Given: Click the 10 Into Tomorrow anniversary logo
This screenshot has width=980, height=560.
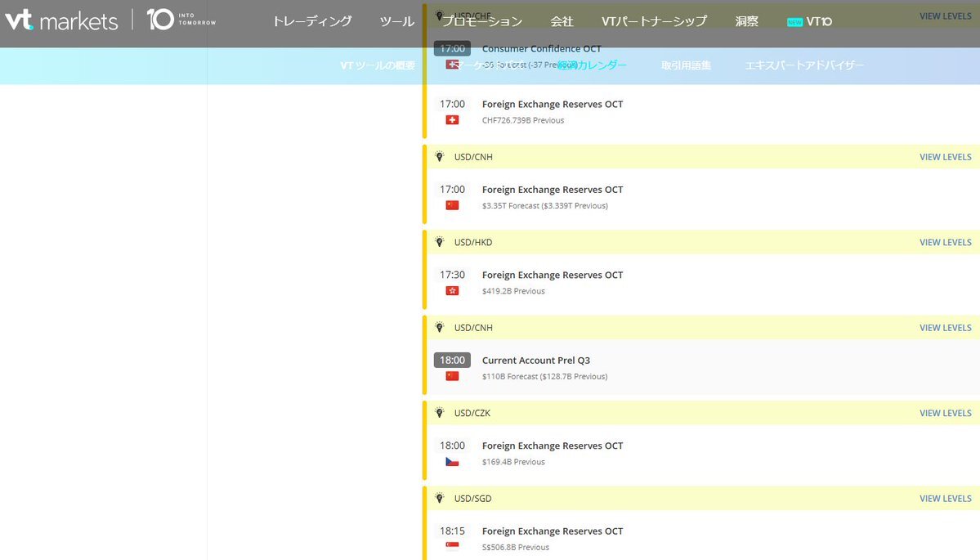Looking at the screenshot, I should tap(181, 20).
